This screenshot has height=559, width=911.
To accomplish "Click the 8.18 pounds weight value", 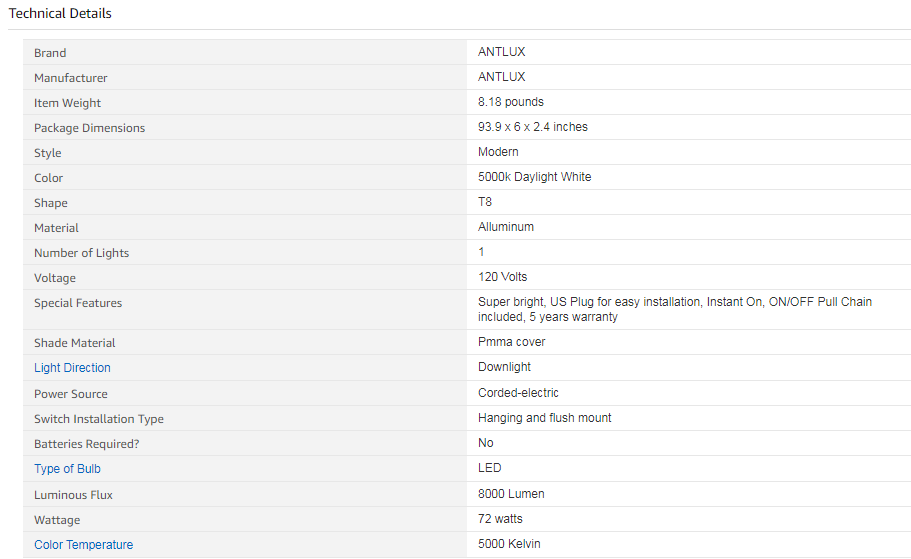I will [x=511, y=102].
